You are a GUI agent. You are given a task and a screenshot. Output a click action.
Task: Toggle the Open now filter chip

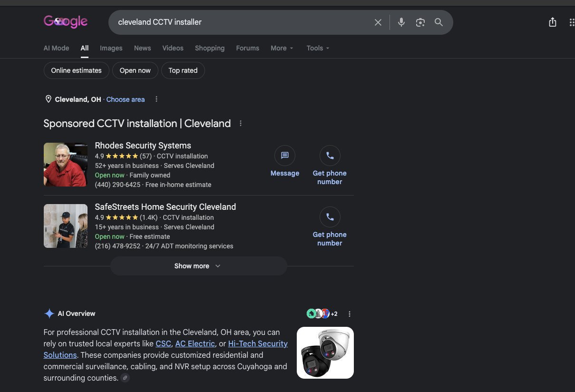click(135, 70)
